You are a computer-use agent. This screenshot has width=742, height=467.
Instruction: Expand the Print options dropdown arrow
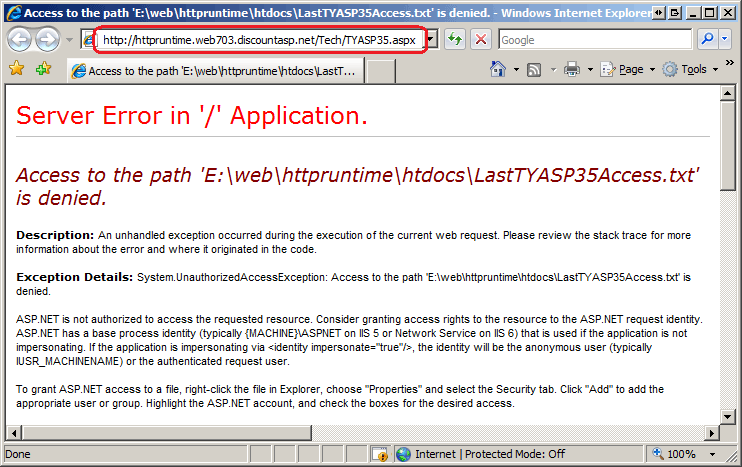[590, 70]
